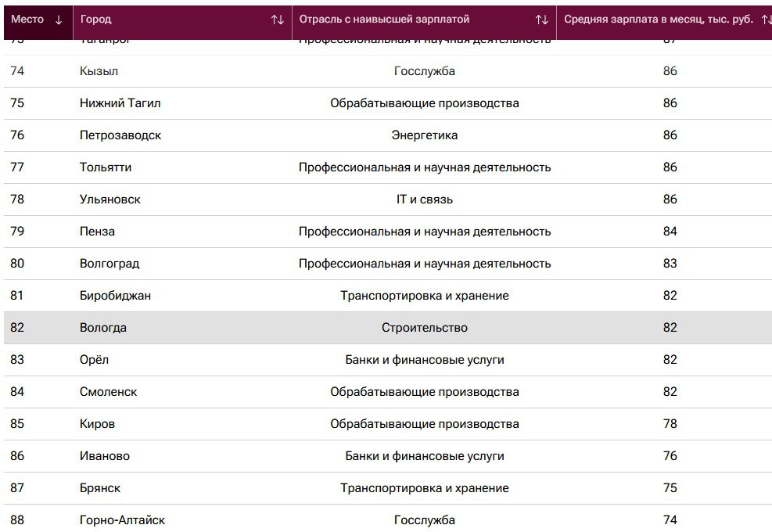Click IT и связь in Ульяновск row
The width and height of the screenshot is (772, 532).
point(425,199)
